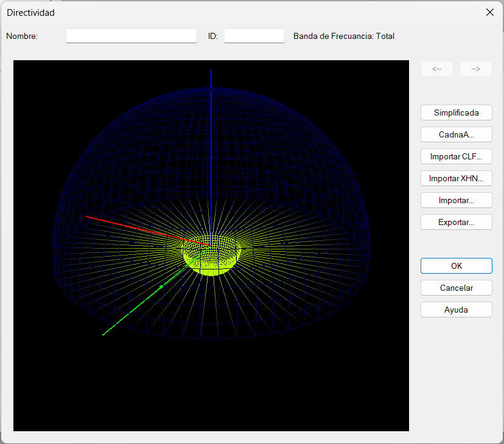Viewport: 504px width, 444px height.
Task: Click the Nombre text input field
Action: pyautogui.click(x=131, y=36)
